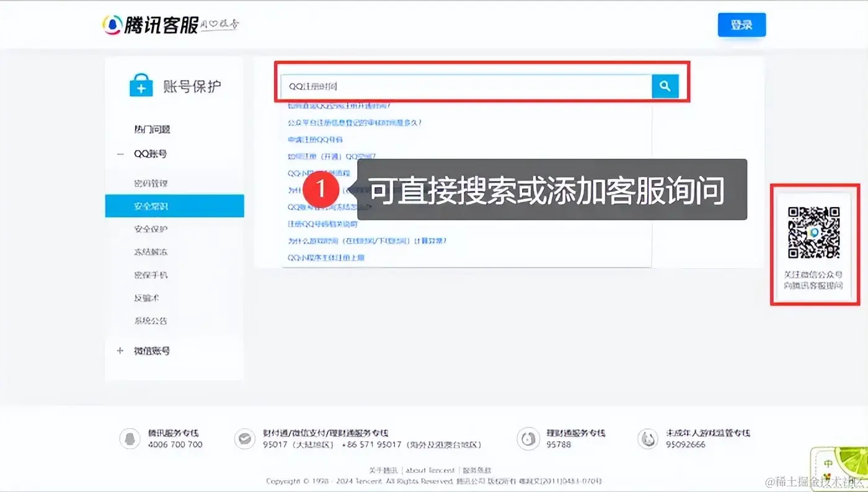Click the text 关注微信公众号 under the QR code
868x492 pixels.
click(813, 275)
